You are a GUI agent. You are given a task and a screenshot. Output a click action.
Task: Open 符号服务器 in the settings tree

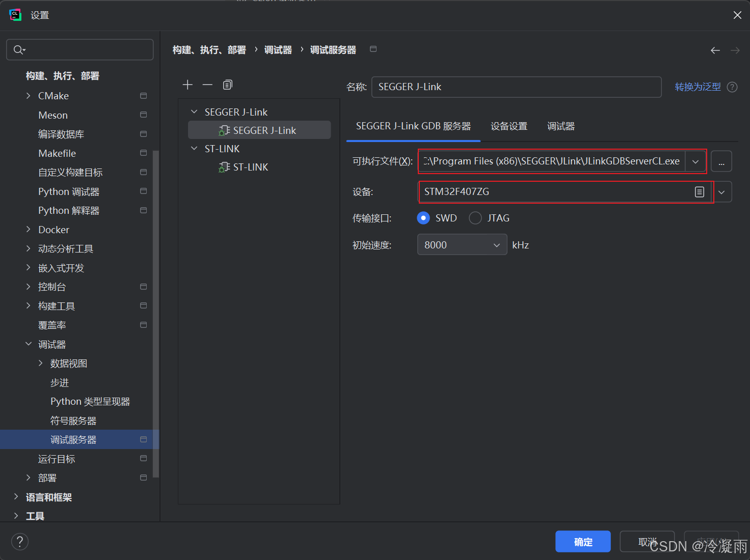tap(73, 421)
